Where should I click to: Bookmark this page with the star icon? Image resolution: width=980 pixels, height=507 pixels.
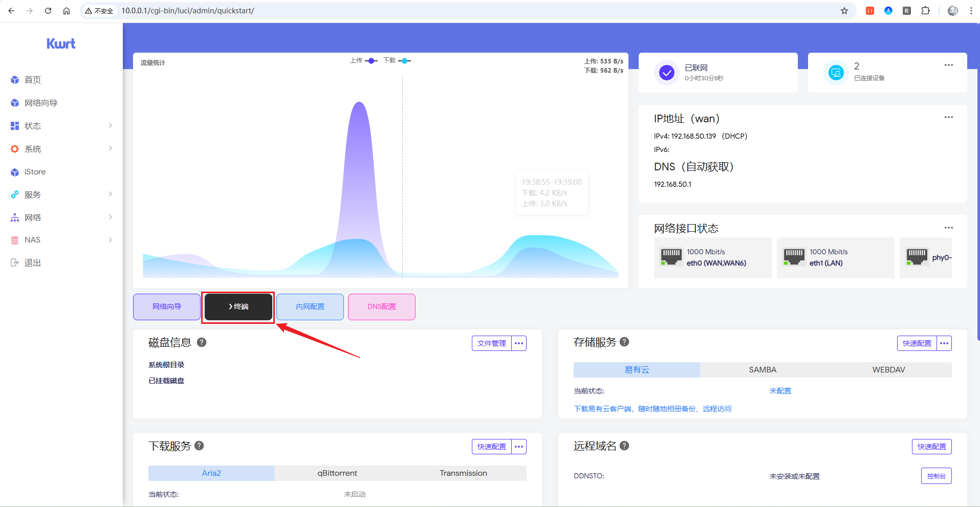844,11
